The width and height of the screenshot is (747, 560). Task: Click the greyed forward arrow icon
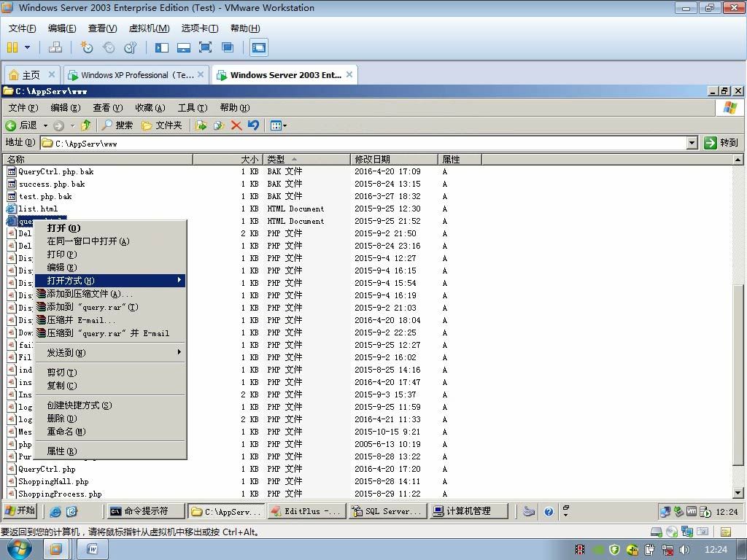tap(58, 125)
